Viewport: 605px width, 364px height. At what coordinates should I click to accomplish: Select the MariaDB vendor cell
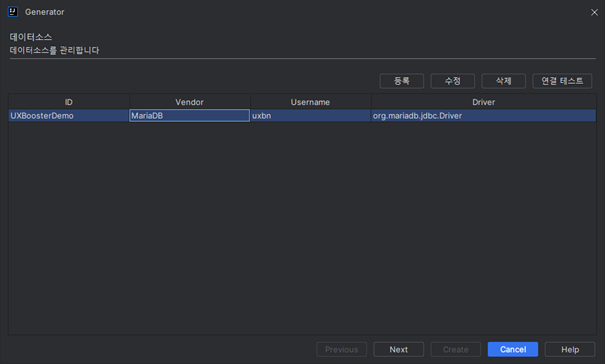click(189, 115)
